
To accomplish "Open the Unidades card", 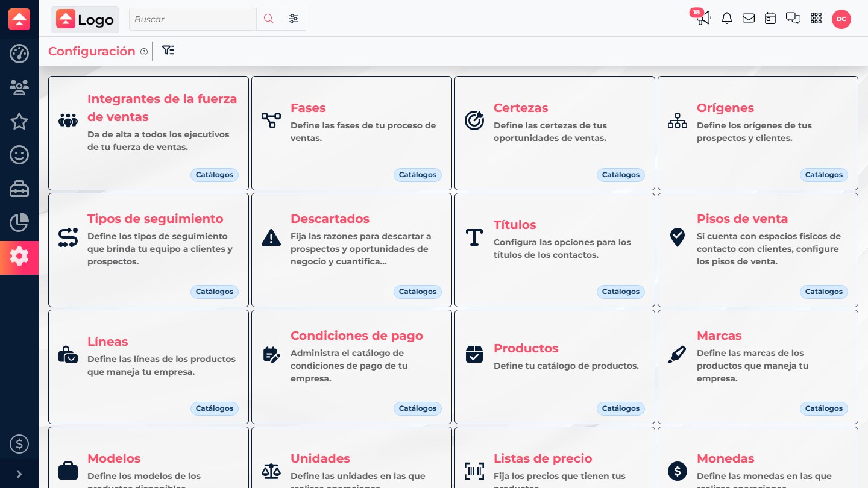I will (x=351, y=457).
